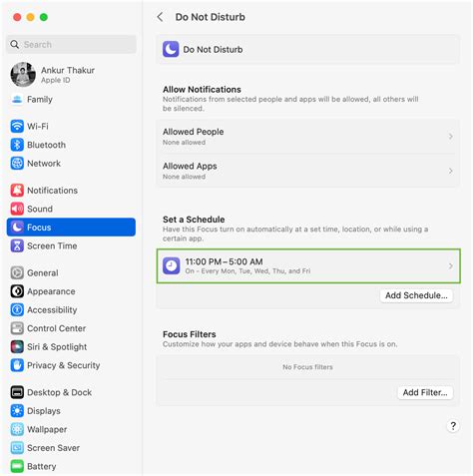The width and height of the screenshot is (473, 476).
Task: Click the Displays sun icon
Action: click(x=17, y=411)
